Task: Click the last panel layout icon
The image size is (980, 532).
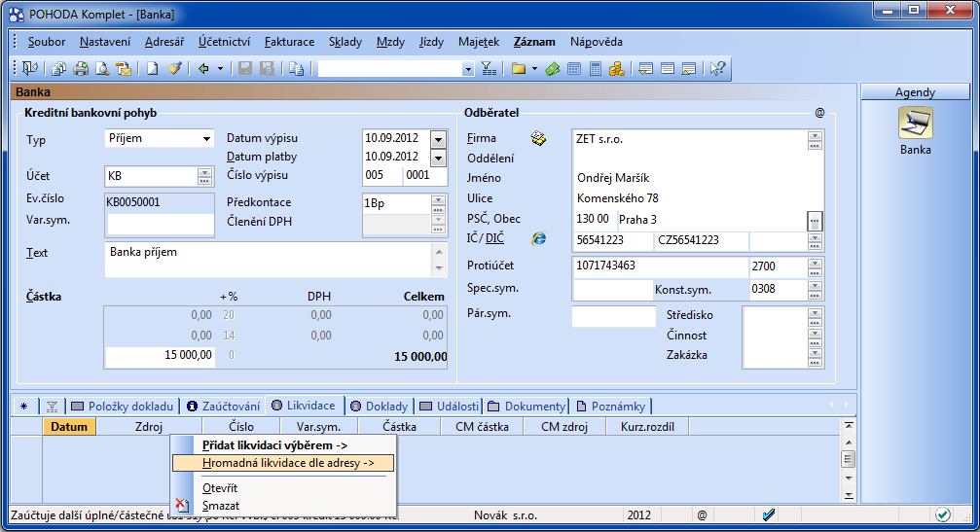Action: click(689, 69)
